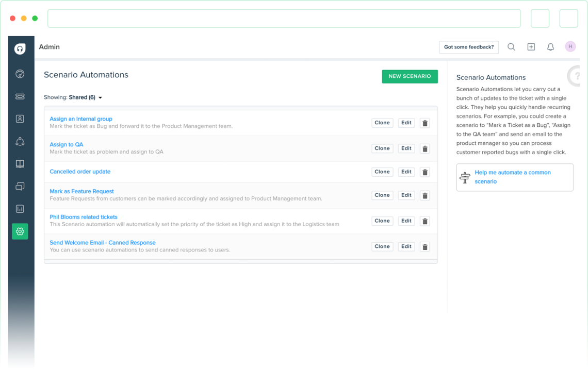Open the Social channels sidebar icon
Screen dimensions: 588x369
20,141
